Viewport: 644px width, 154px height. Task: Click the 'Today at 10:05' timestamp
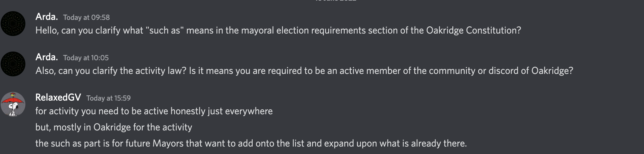86,58
